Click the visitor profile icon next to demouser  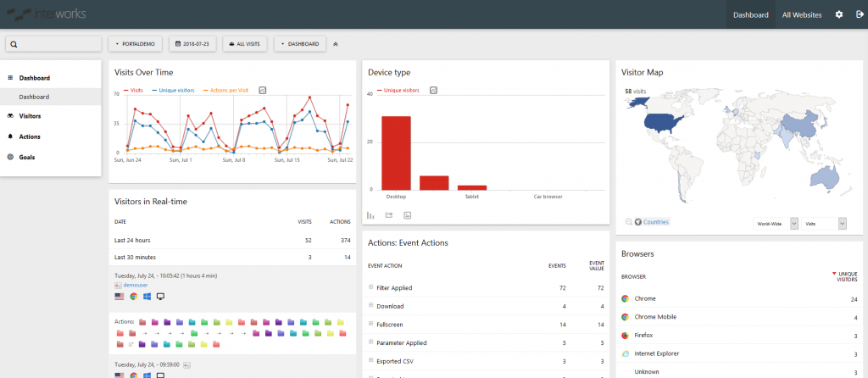(x=118, y=285)
